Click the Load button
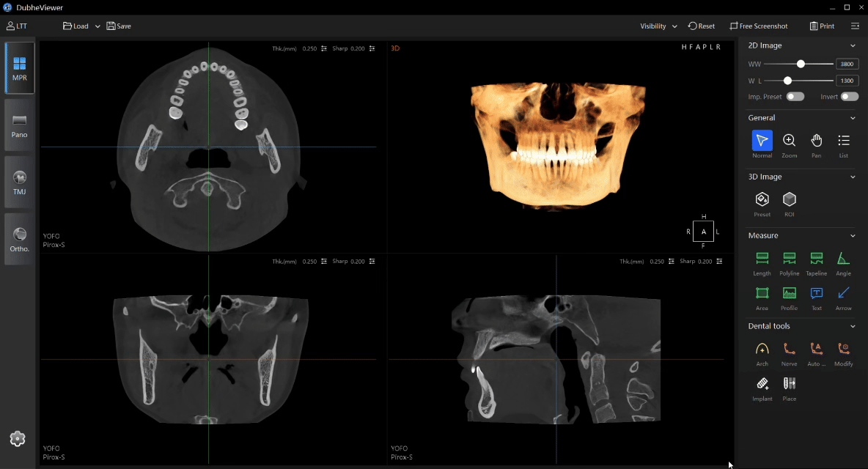The image size is (868, 469). coord(76,26)
